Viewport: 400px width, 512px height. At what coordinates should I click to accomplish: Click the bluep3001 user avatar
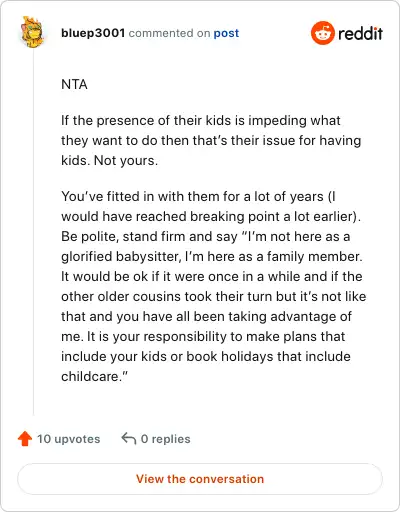coord(32,32)
